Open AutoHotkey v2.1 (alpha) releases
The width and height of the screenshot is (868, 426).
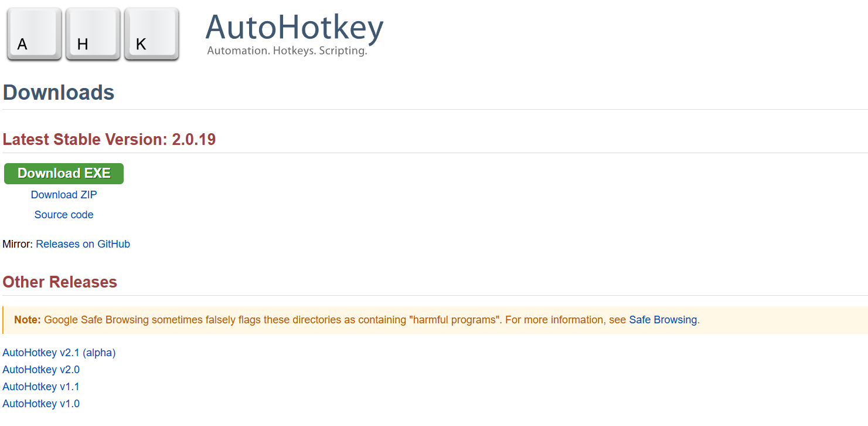[59, 353]
